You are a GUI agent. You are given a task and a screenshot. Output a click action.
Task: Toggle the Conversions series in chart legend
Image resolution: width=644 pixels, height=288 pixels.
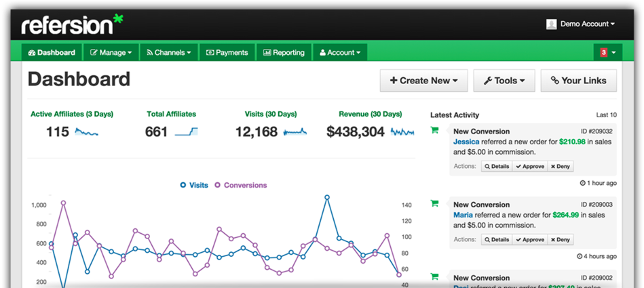tap(240, 185)
